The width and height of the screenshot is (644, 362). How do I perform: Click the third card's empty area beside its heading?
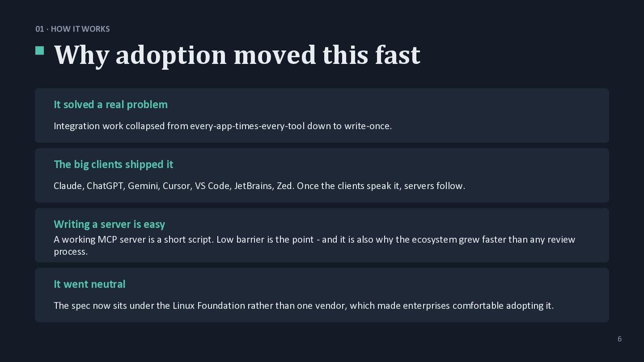tap(385, 224)
